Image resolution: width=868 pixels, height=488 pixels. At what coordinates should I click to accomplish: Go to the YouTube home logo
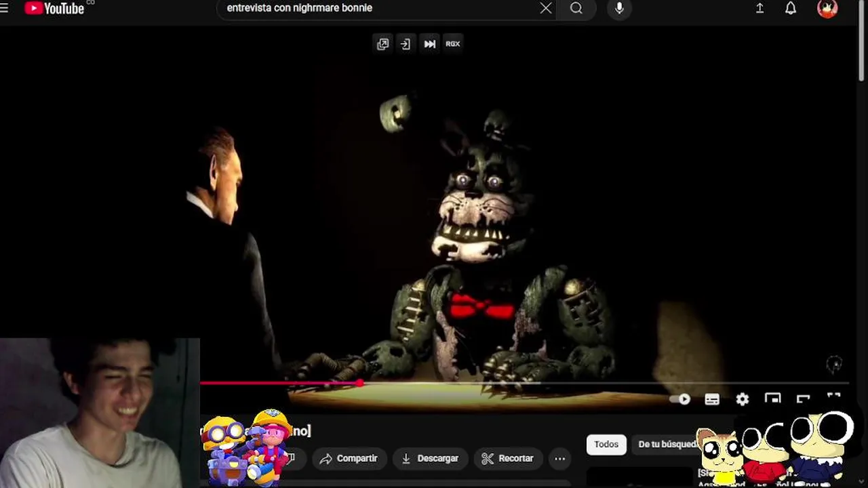(54, 8)
